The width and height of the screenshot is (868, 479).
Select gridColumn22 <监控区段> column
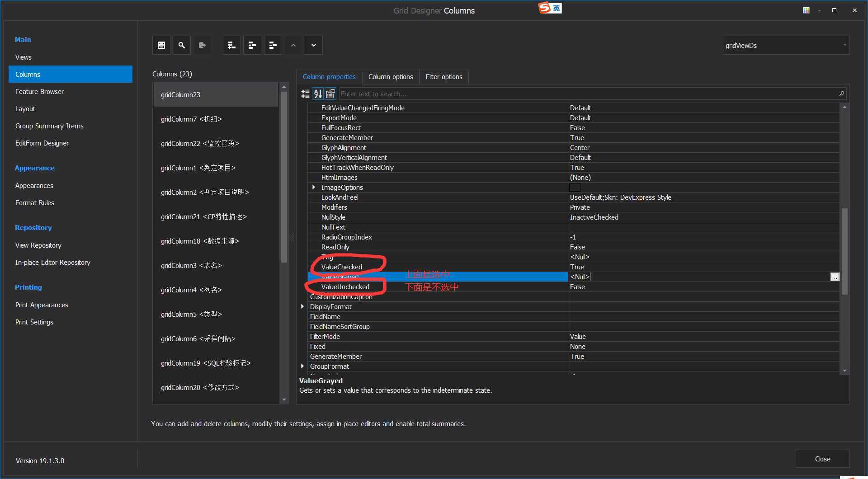[216, 143]
